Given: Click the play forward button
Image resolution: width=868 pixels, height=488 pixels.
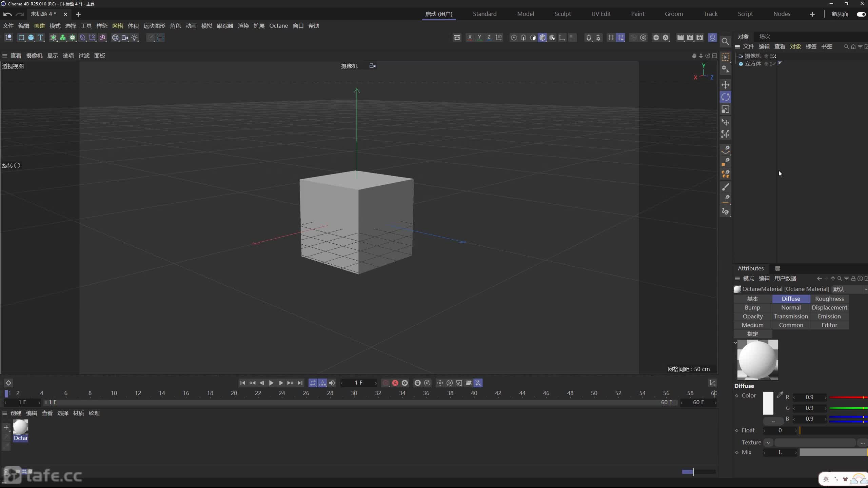Looking at the screenshot, I should coord(271,383).
